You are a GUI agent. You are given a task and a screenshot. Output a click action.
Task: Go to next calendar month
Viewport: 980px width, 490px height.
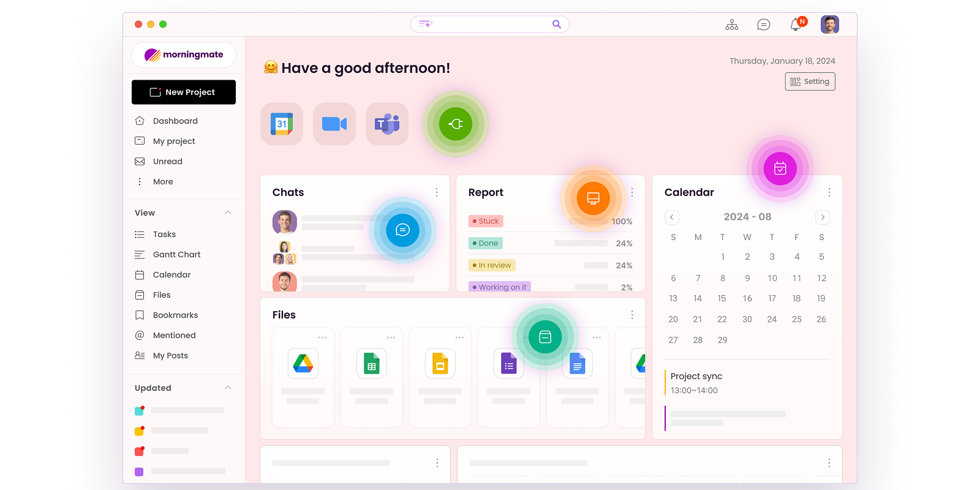pyautogui.click(x=823, y=217)
